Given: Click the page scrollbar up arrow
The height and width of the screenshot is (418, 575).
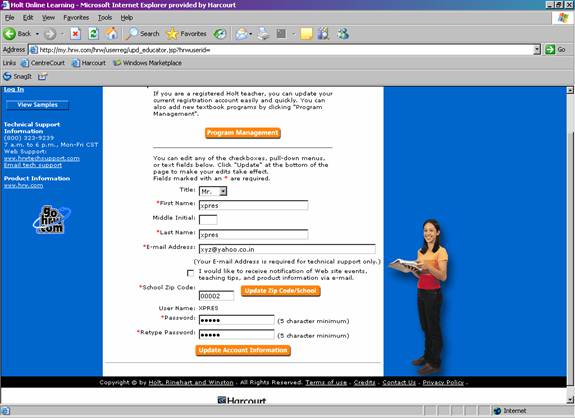Looking at the screenshot, I should tap(570, 90).
